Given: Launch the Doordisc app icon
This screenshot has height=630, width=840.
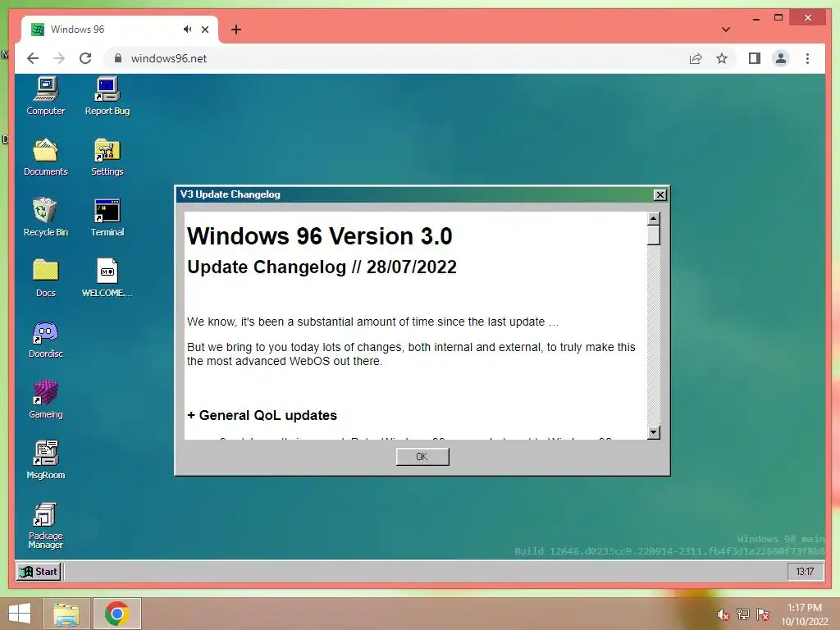Looking at the screenshot, I should click(x=46, y=339).
